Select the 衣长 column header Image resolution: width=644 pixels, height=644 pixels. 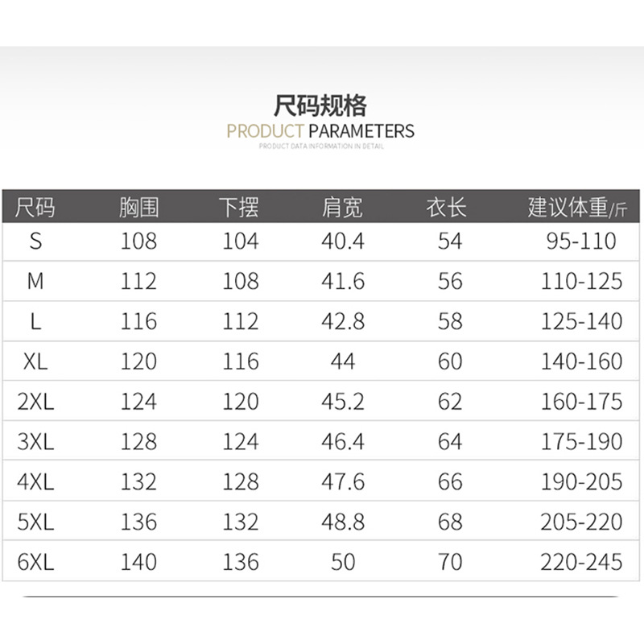pos(447,208)
